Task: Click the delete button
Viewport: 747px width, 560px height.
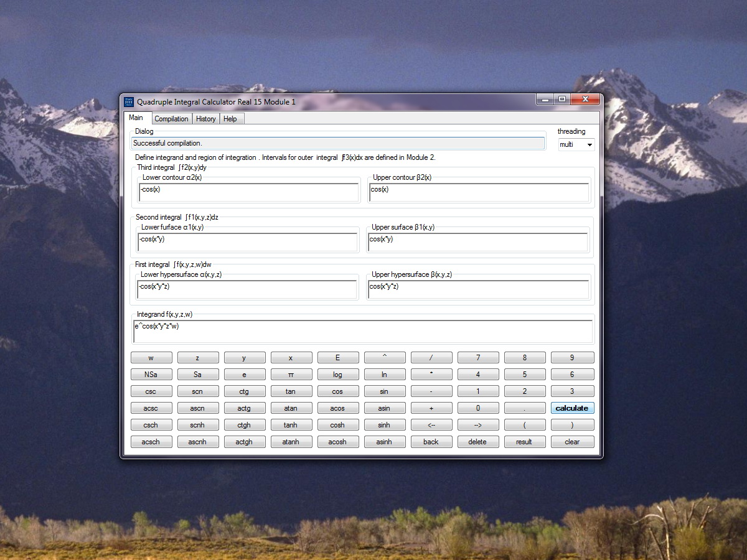Action: click(x=478, y=442)
